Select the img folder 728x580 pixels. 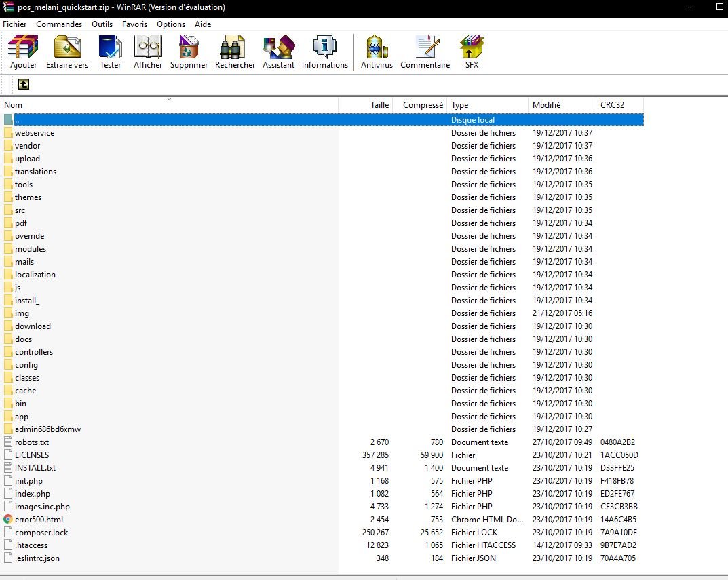[22, 313]
